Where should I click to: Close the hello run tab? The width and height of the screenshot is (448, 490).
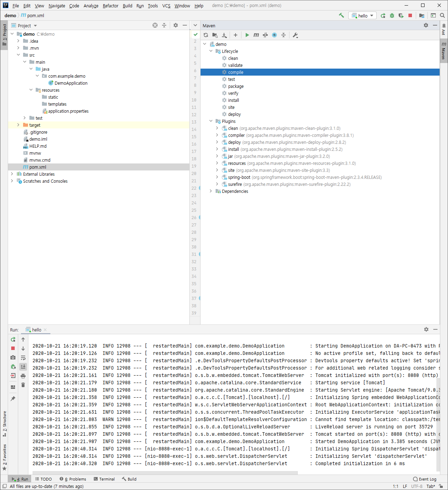click(45, 330)
